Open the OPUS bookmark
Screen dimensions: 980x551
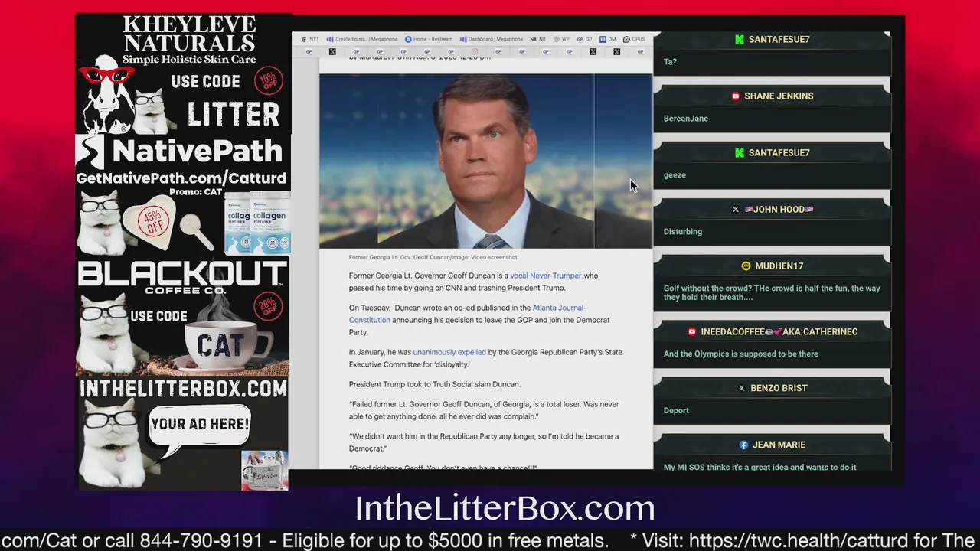[632, 39]
